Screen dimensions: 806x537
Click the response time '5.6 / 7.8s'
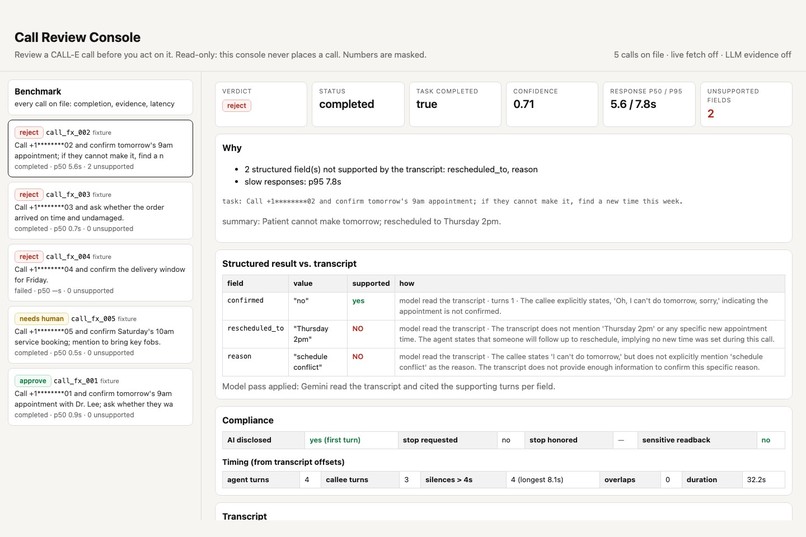[x=633, y=104]
